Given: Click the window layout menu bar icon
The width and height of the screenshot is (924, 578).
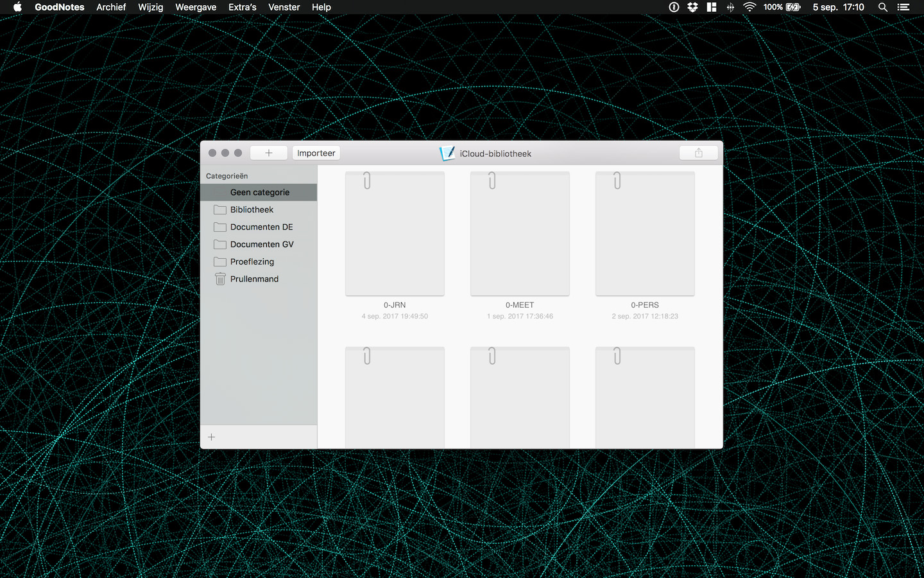Looking at the screenshot, I should click(712, 7).
